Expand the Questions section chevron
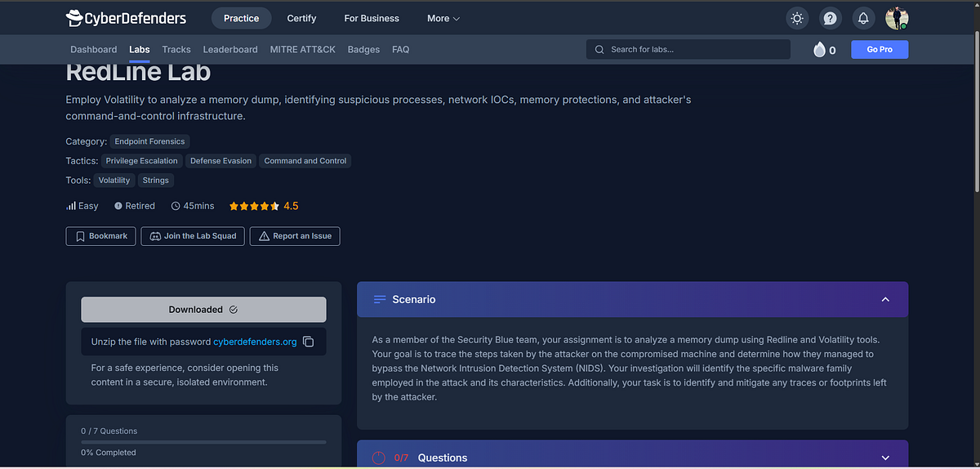The image size is (980, 469). pos(885,458)
